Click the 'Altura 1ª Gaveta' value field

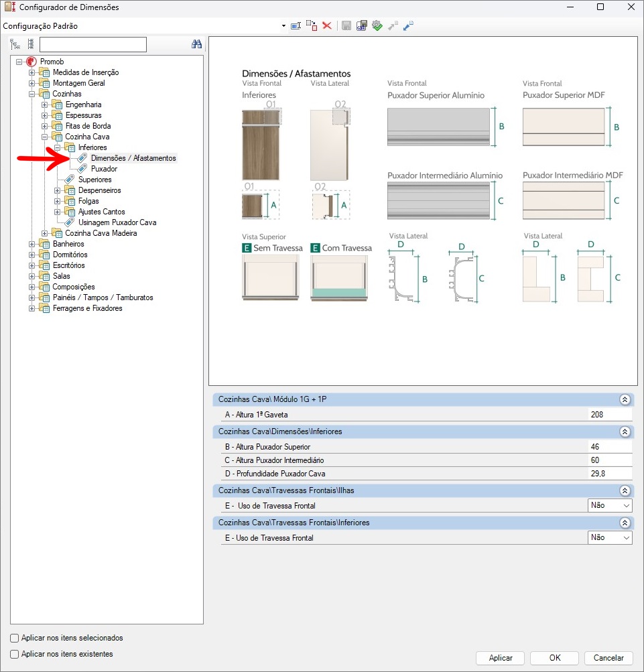click(608, 415)
